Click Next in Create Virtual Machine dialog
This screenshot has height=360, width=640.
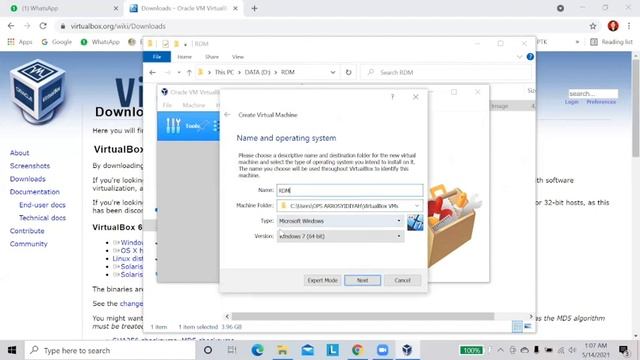coord(362,280)
